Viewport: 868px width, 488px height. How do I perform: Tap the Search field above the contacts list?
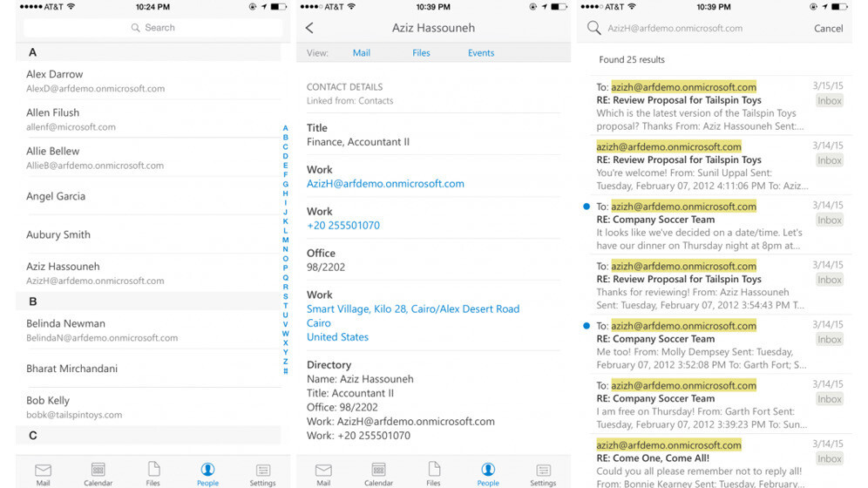(153, 28)
